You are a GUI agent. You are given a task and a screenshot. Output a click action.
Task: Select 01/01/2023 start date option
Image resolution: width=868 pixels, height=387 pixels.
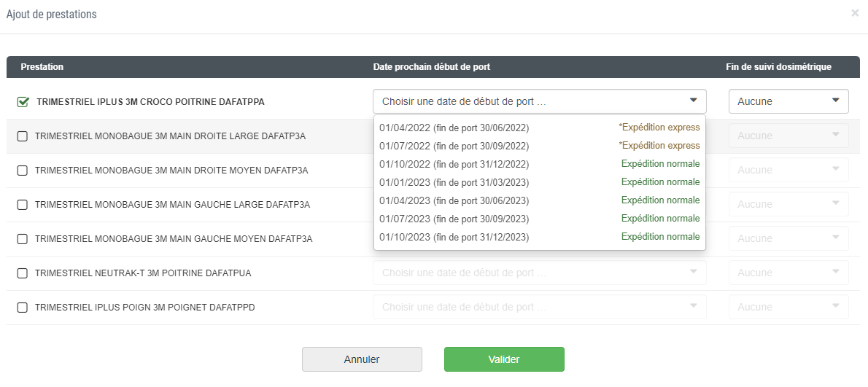(540, 182)
